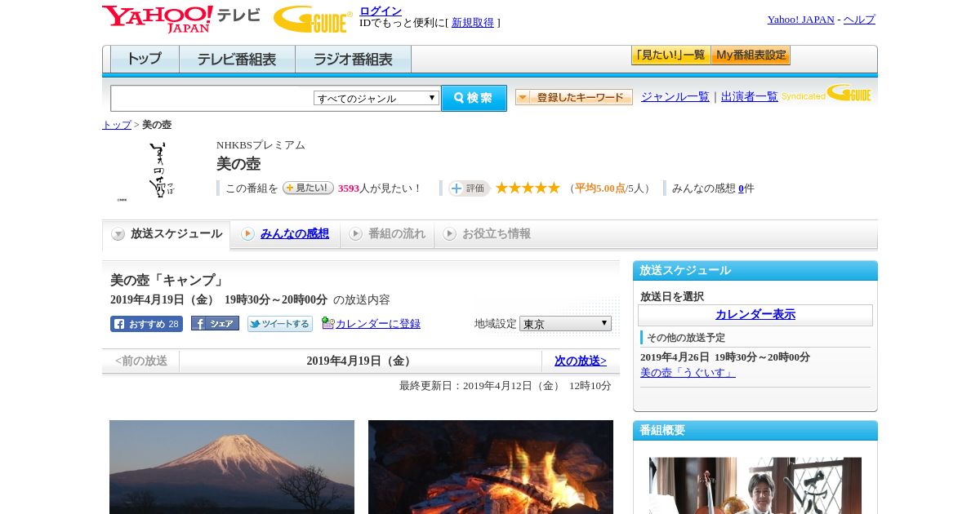Click the ツイートする Twitter button
980x514 pixels.
coord(280,324)
